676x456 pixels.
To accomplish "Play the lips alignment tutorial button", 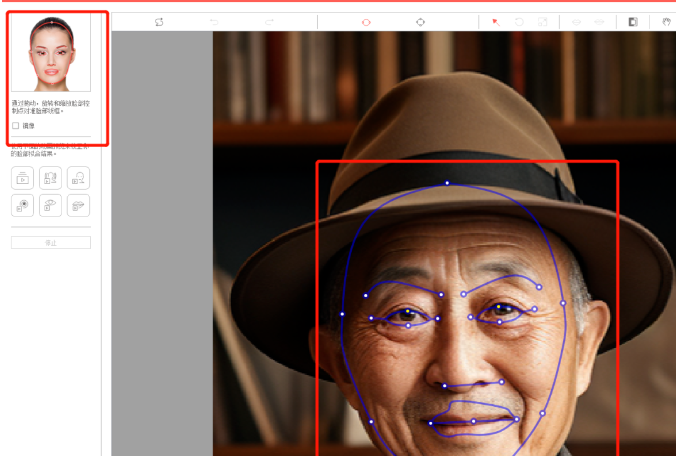I will (78, 205).
